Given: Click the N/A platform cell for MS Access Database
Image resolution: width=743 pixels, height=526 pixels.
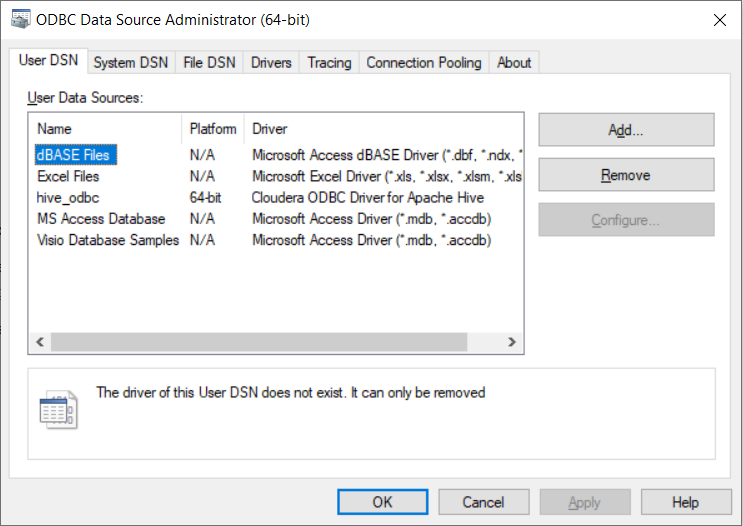Looking at the screenshot, I should (x=202, y=219).
